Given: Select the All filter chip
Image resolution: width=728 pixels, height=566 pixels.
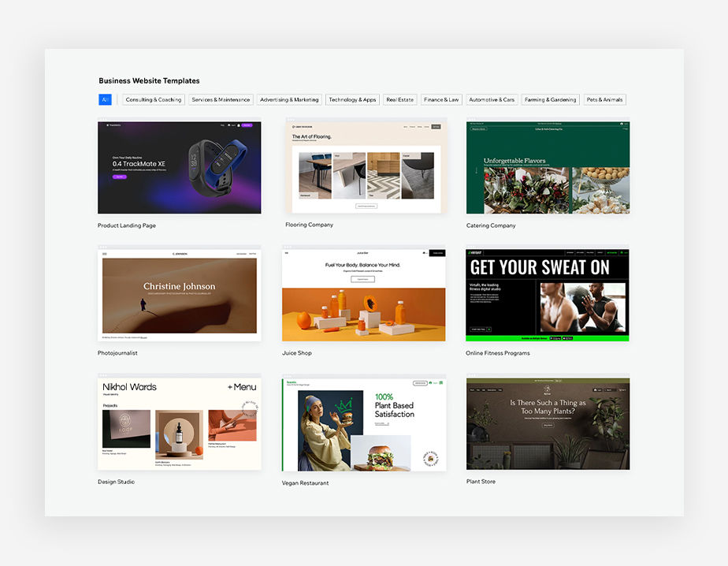Looking at the screenshot, I should [105, 99].
